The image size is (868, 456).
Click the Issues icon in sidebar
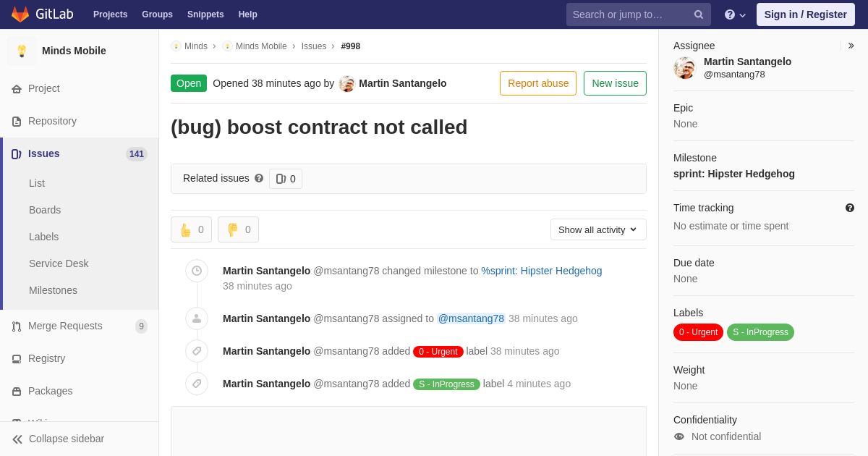pyautogui.click(x=17, y=154)
